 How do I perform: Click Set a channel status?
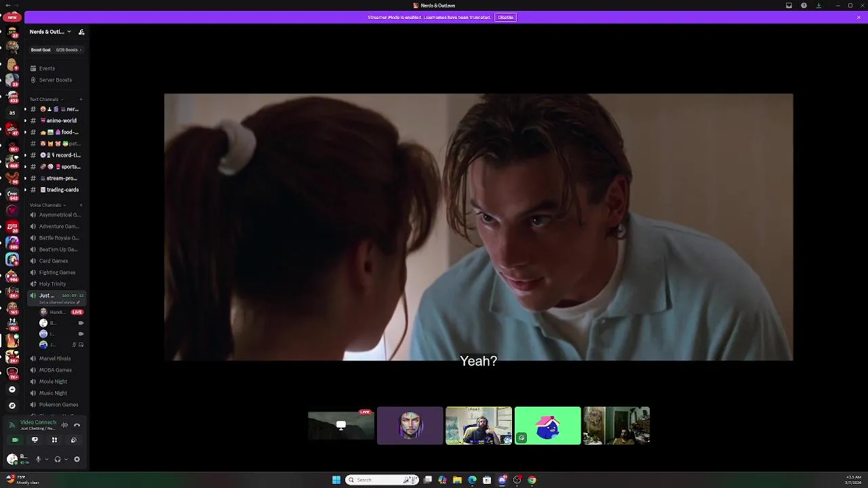click(58, 302)
